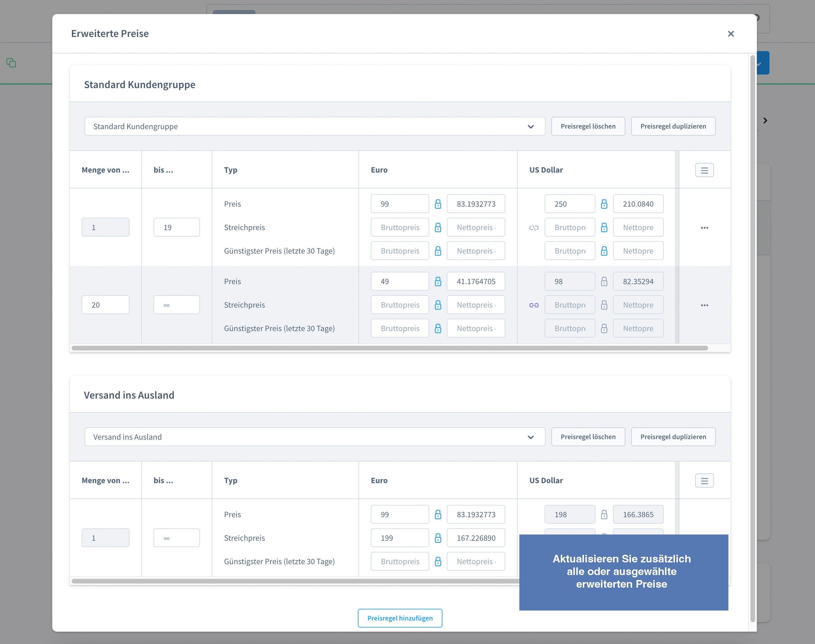
Task: Toggle Euro Streichpreis lock next to 199
Action: [438, 538]
